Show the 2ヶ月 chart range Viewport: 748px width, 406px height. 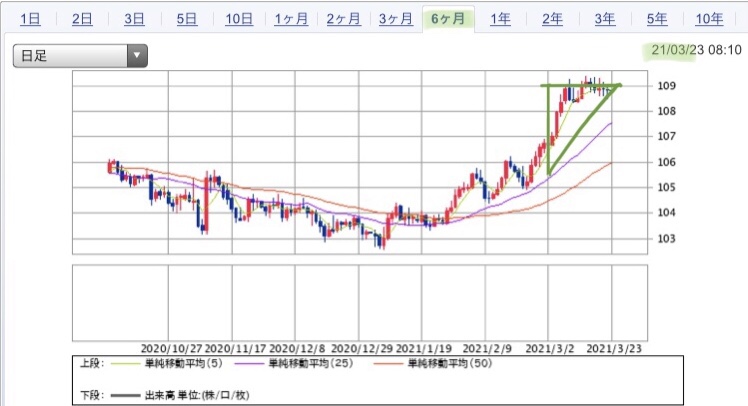click(x=343, y=19)
